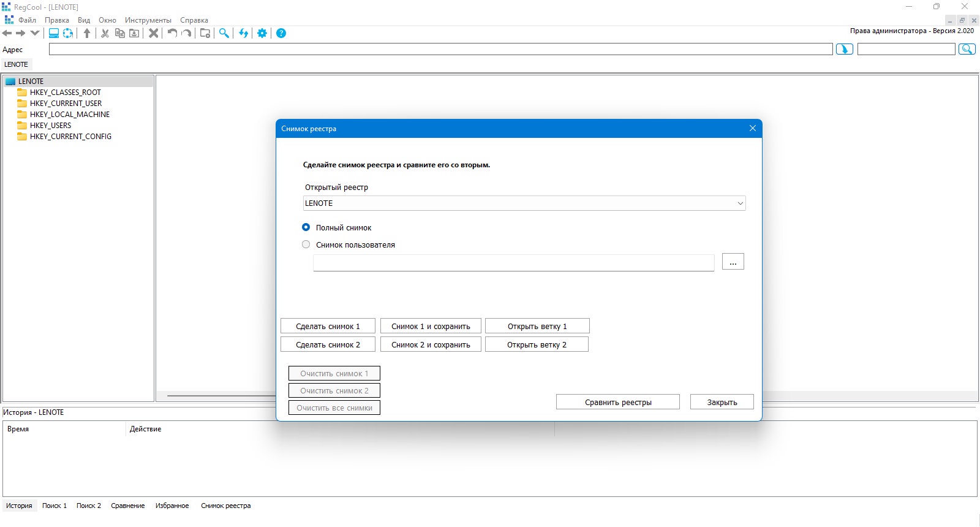Image resolution: width=980 pixels, height=527 pixels.
Task: Click the Действие column header in history
Action: (x=340, y=429)
